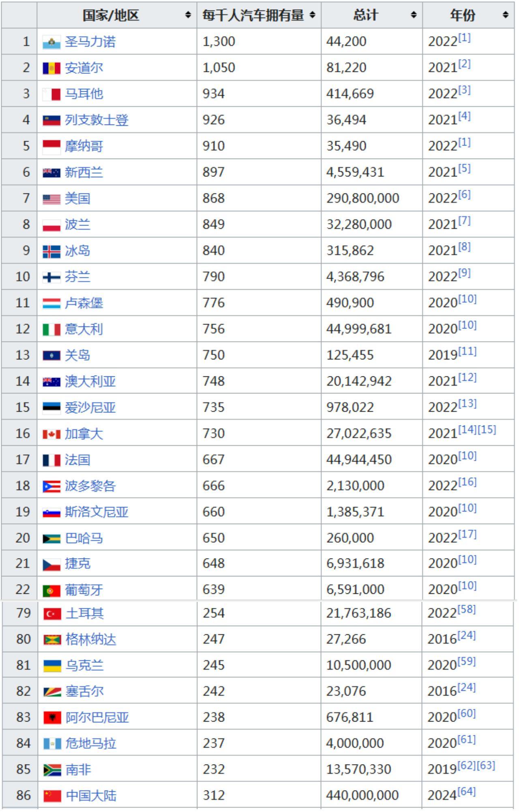The width and height of the screenshot is (519, 812).
Task: Click the Slovenia flag icon
Action: click(x=51, y=513)
